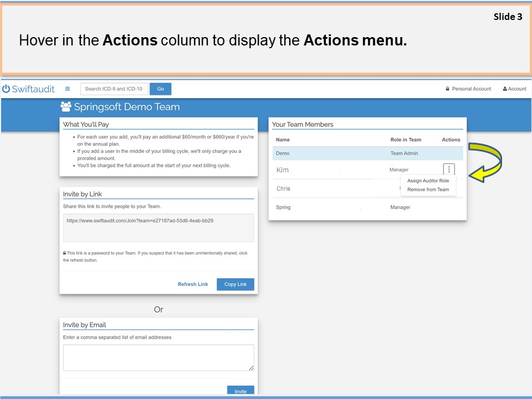Click the lock icon in the link warning note
Screen dimensions: 532x399
coord(65,253)
